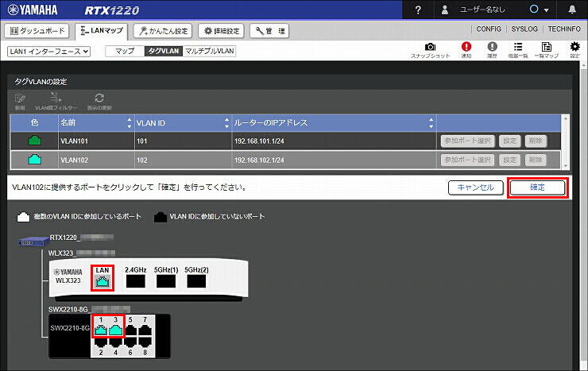Image resolution: width=588 pixels, height=371 pixels.
Task: Click the RTX1220 router device icon
Action: pos(33,241)
